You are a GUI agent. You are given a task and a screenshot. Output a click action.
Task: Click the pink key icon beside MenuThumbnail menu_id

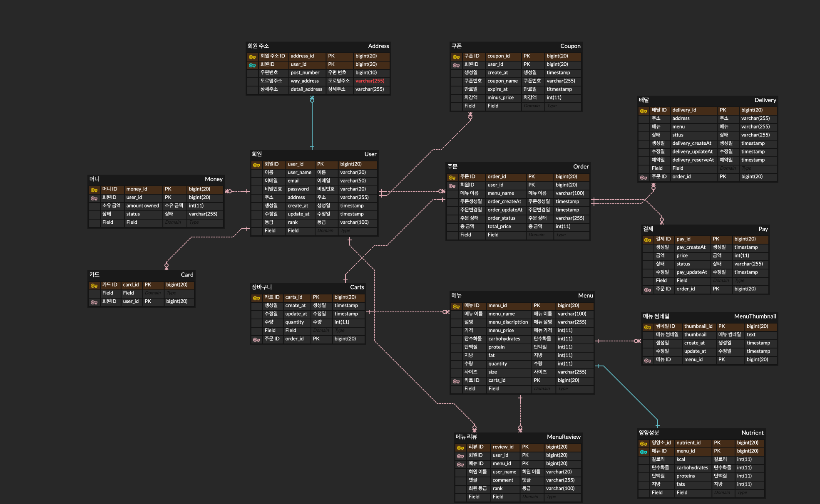[648, 360]
